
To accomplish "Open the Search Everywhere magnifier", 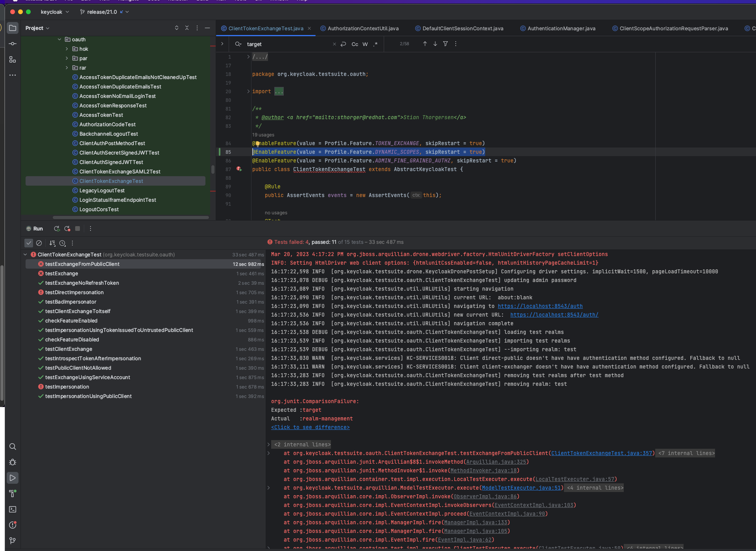I will 13,447.
